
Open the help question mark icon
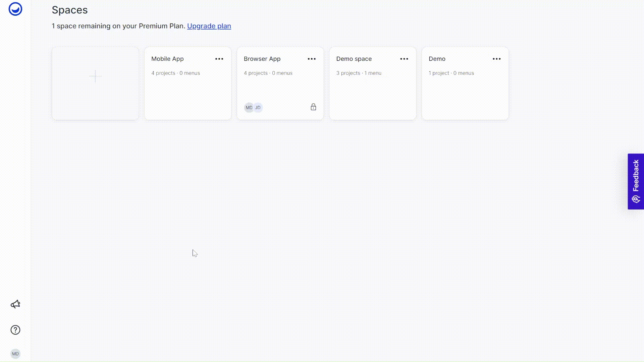click(15, 330)
